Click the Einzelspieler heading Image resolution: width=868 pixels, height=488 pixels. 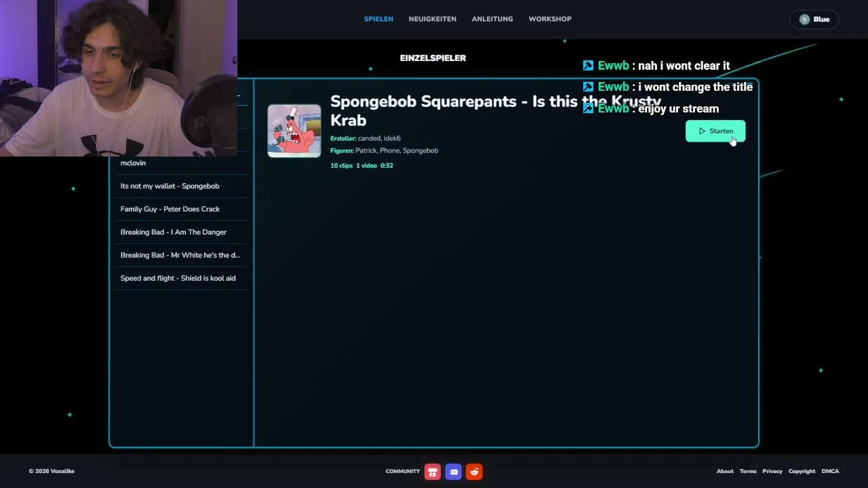click(x=433, y=58)
